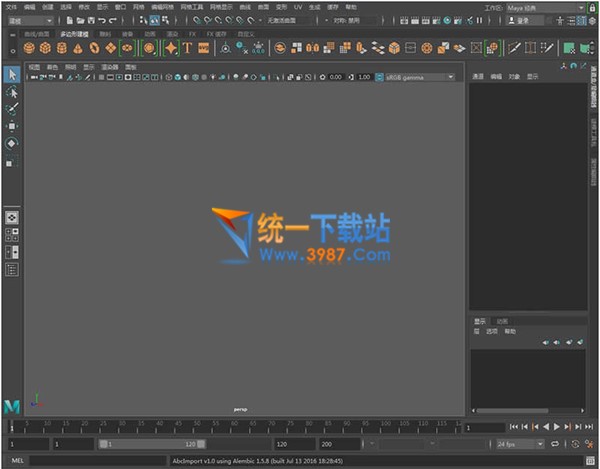
Task: Create a polygon cone from the shelf
Action: 78,48
